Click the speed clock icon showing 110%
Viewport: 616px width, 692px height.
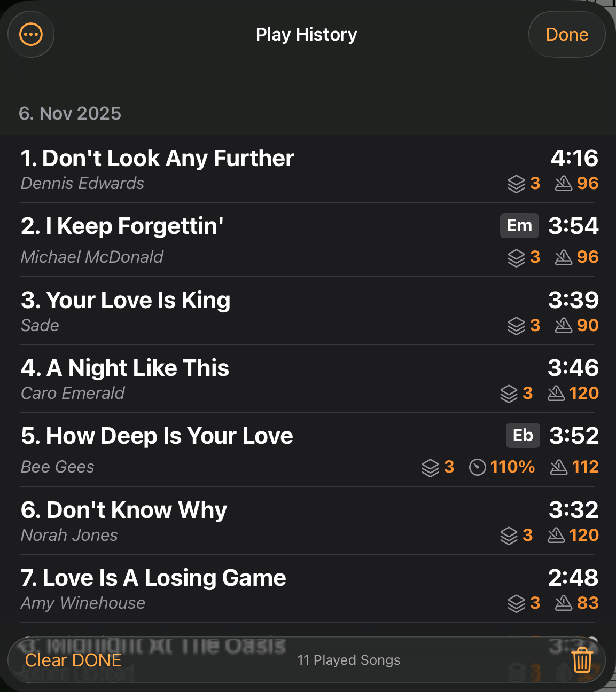click(x=478, y=467)
